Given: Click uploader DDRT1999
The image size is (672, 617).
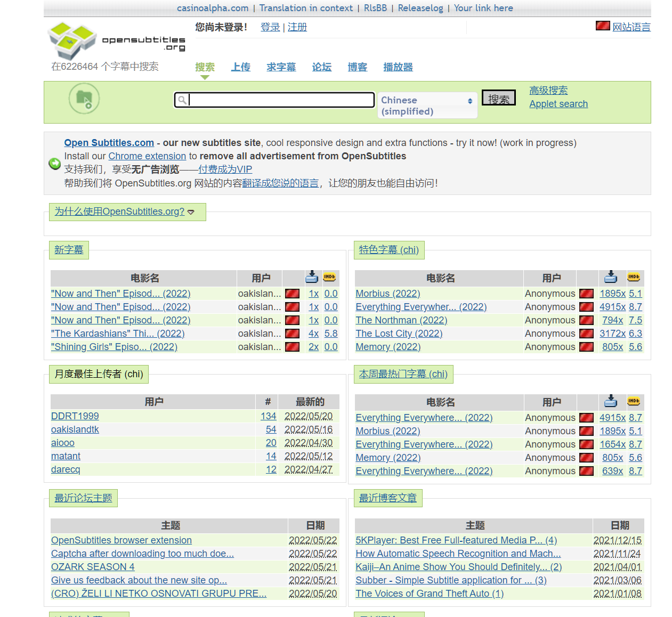Looking at the screenshot, I should click(75, 416).
